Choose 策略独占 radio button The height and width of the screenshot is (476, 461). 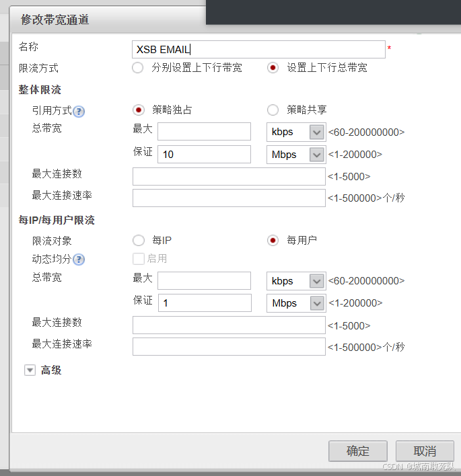pyautogui.click(x=139, y=110)
